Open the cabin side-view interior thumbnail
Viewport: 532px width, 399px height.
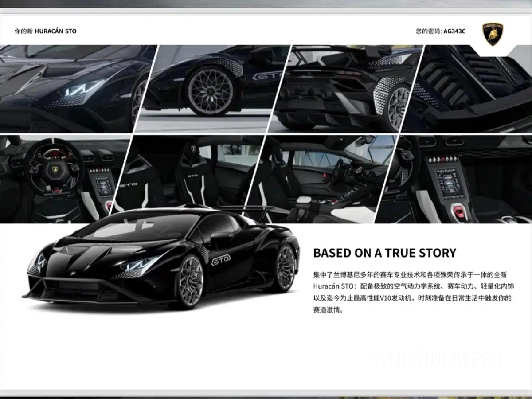[320, 179]
